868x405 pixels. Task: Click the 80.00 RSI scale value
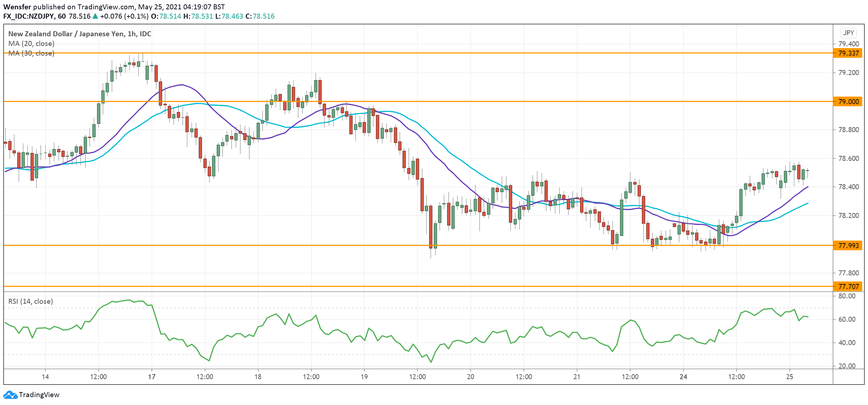(847, 296)
